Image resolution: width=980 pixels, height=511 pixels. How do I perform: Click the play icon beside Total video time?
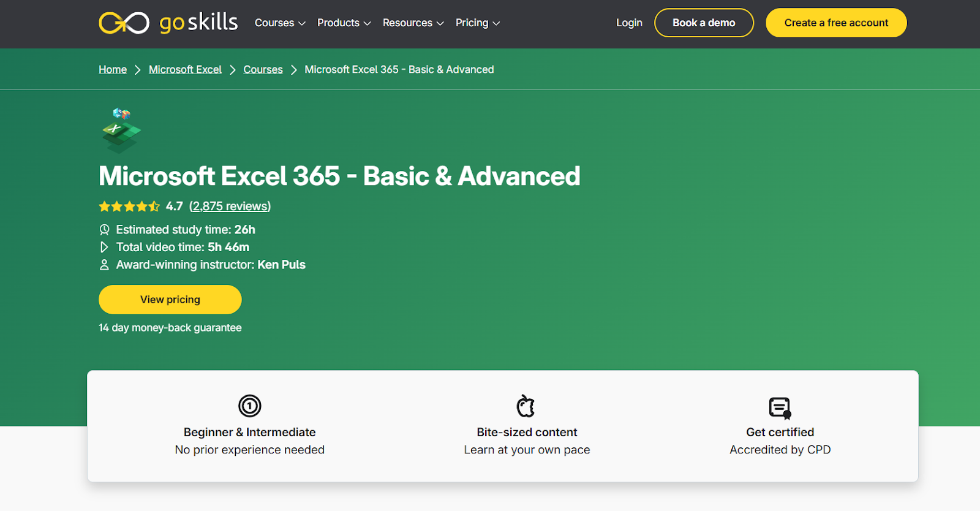tap(104, 247)
